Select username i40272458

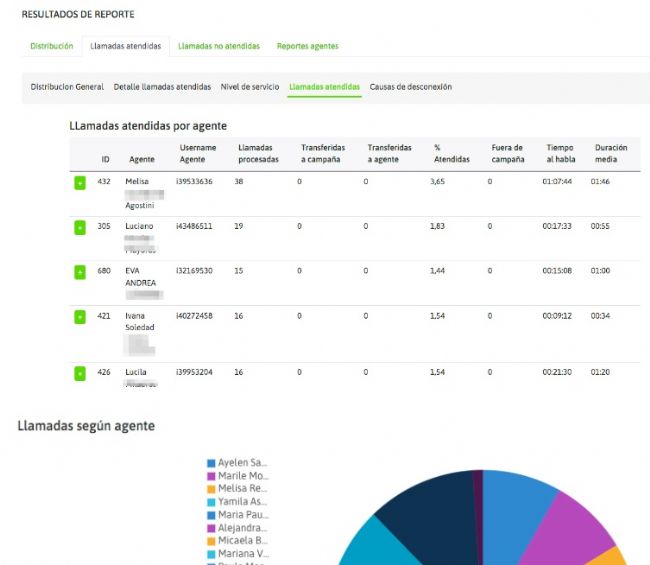[x=194, y=316]
